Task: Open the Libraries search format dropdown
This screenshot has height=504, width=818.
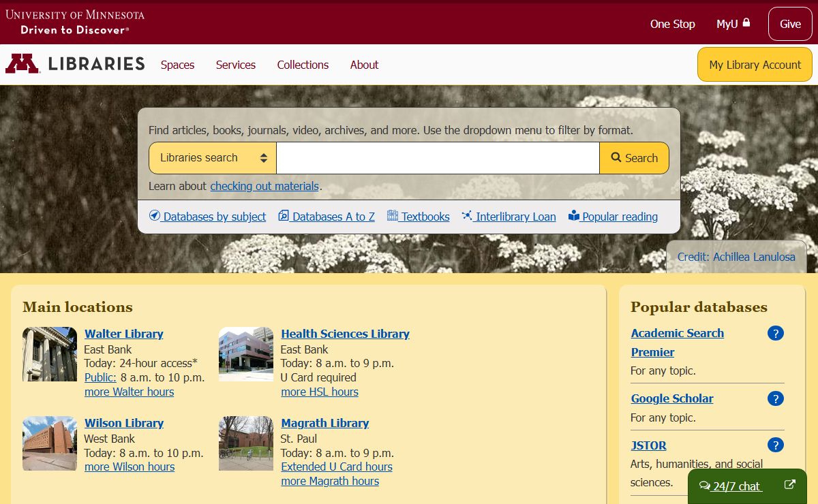Action: click(213, 158)
